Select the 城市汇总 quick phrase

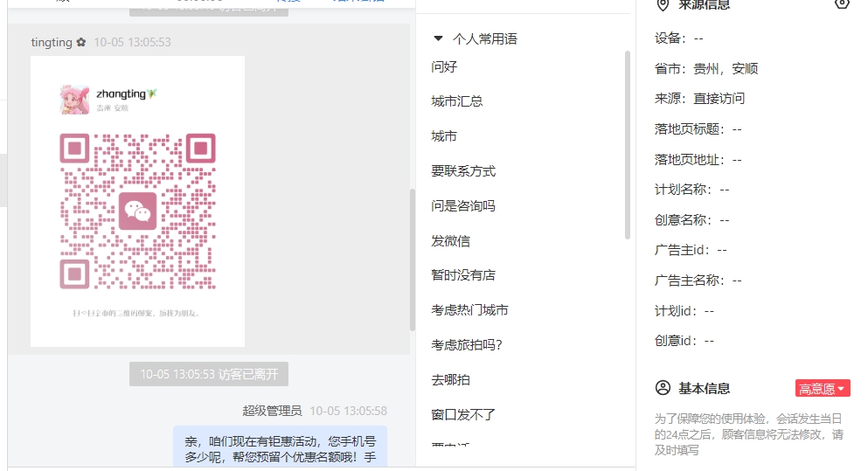[456, 101]
